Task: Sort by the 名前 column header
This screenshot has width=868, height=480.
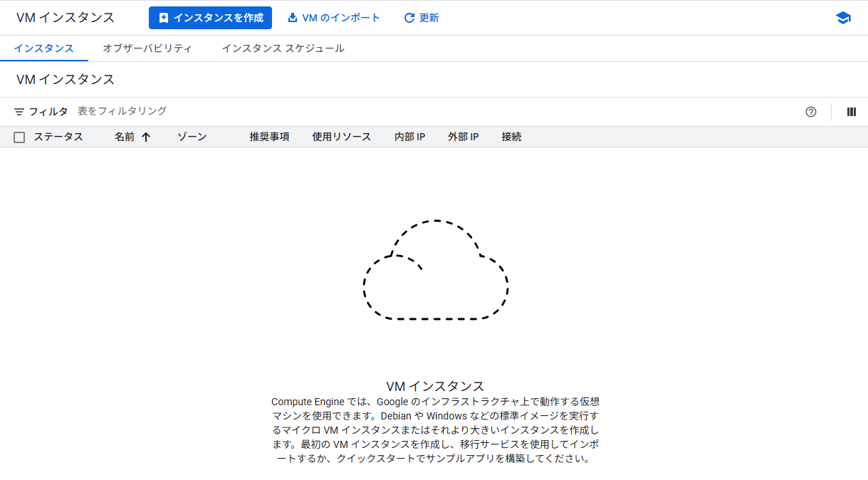Action: click(x=125, y=137)
